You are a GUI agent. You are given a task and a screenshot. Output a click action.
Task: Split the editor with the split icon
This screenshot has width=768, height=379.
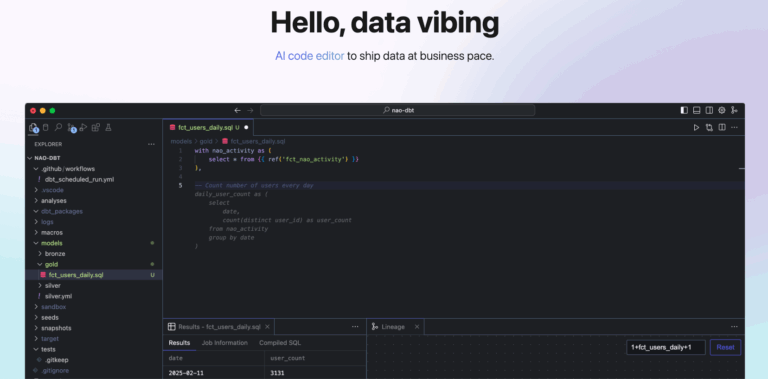tap(721, 127)
